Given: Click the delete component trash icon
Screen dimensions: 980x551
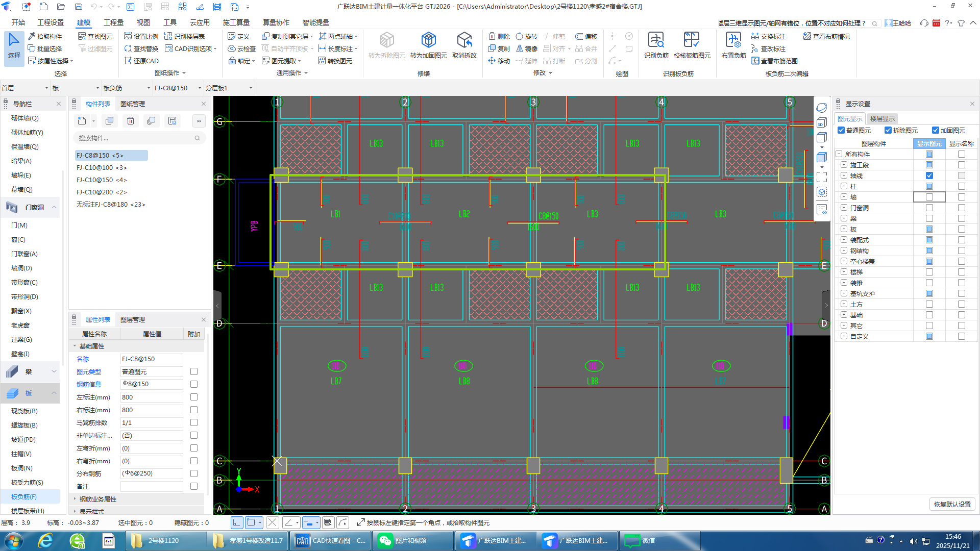Looking at the screenshot, I should click(x=131, y=121).
